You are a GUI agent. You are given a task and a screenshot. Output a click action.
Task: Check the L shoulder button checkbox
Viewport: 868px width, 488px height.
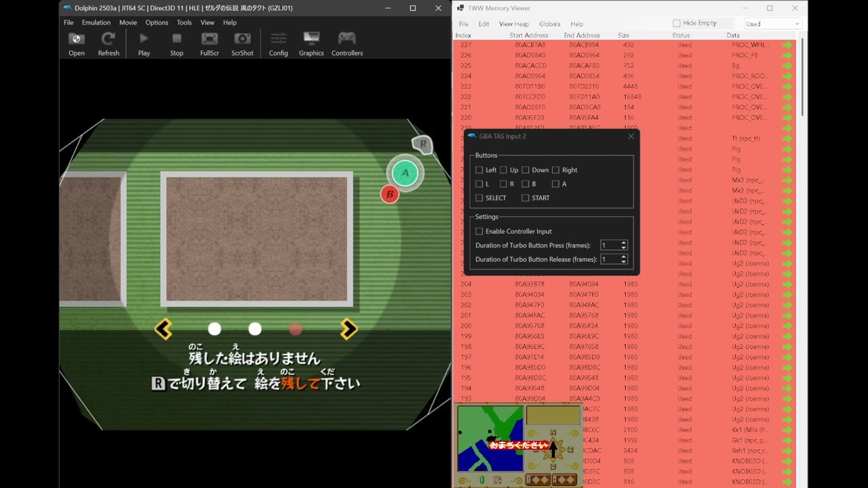click(x=479, y=184)
